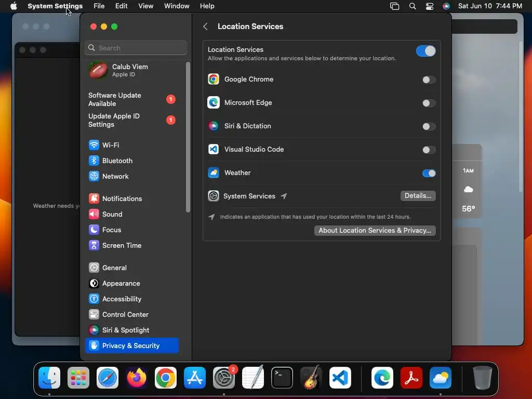
Task: Open Visual Studio Code Dock icon
Action: [340, 378]
